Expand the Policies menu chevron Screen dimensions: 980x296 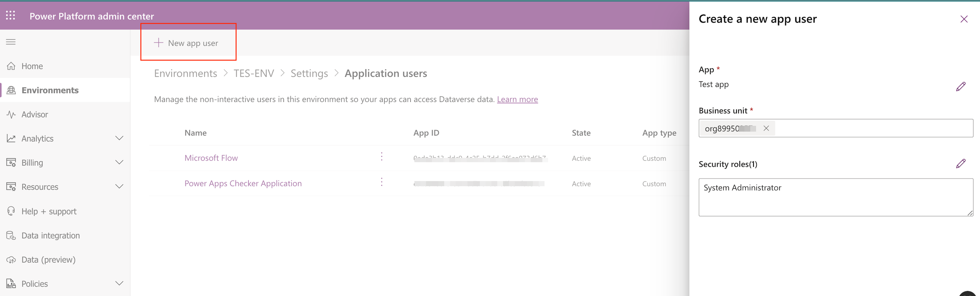(x=120, y=283)
